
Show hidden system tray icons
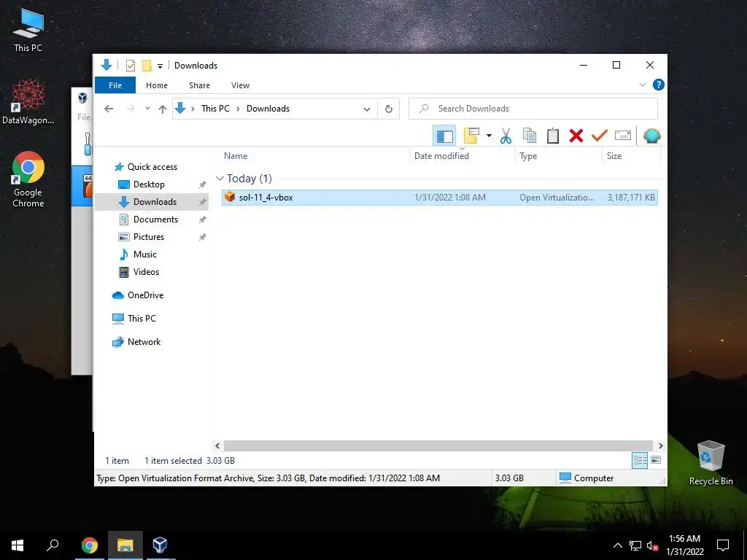[617, 545]
